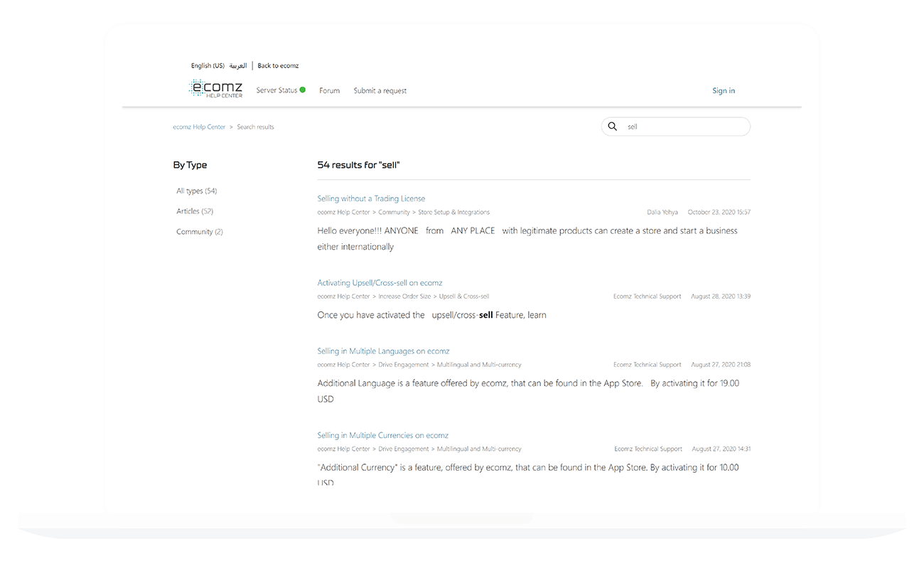Open the Forum page

(x=330, y=90)
